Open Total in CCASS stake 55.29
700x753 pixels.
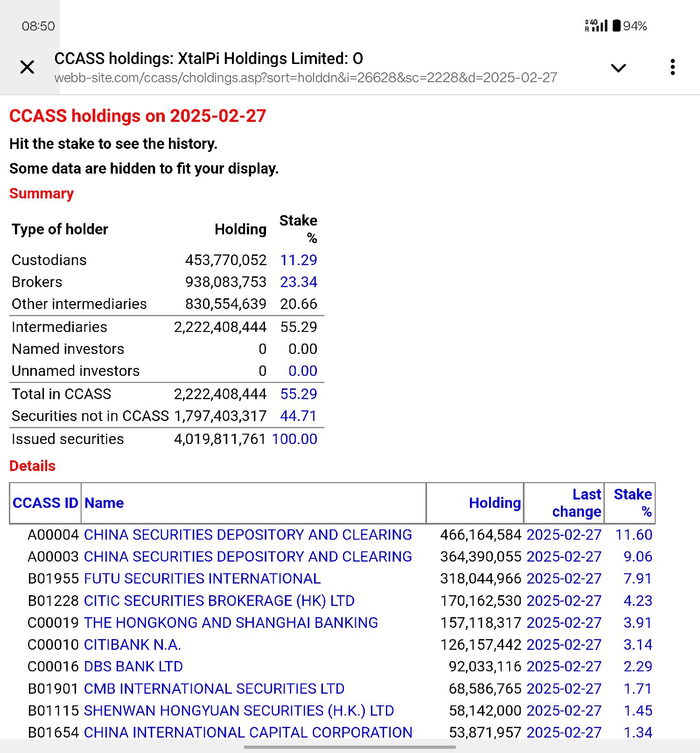click(298, 394)
